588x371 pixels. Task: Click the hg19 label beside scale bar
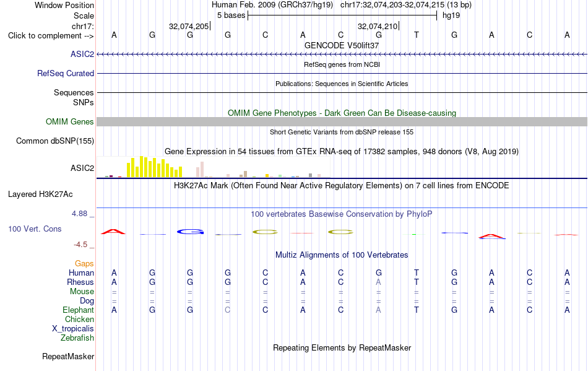(451, 15)
